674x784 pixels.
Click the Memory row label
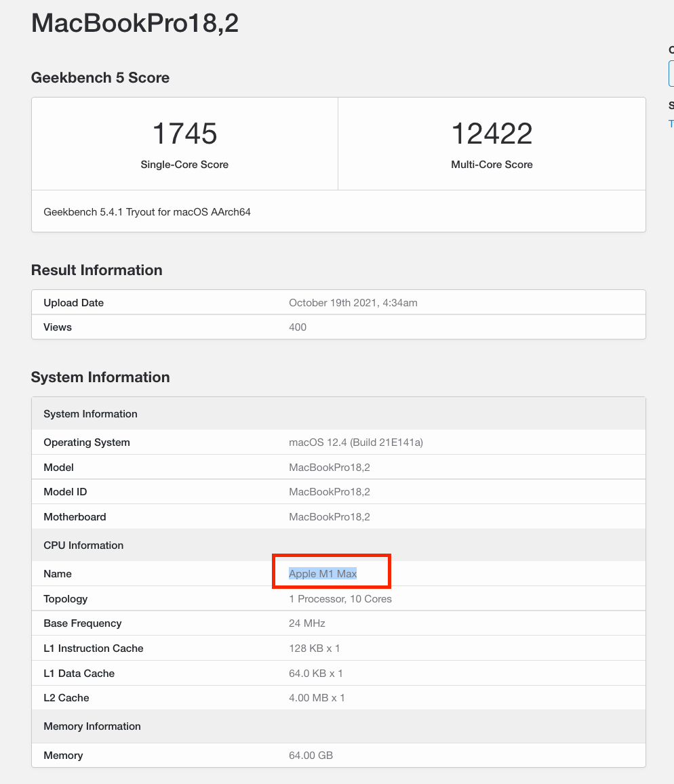point(63,756)
